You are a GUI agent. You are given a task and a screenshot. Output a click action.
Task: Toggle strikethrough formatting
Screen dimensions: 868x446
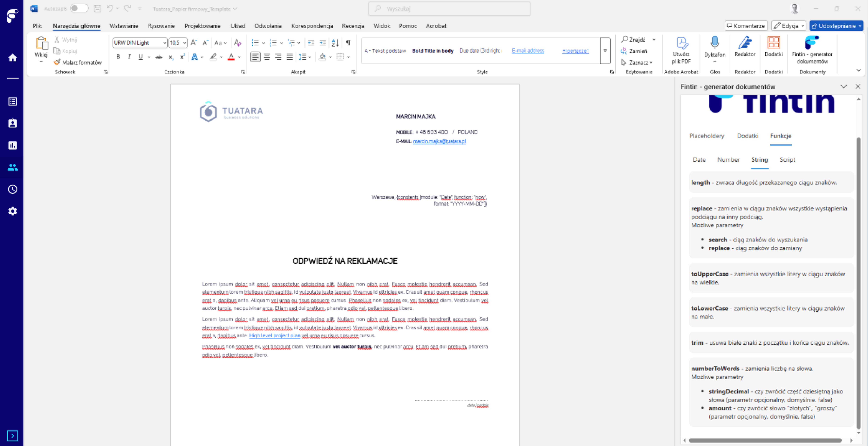click(159, 57)
